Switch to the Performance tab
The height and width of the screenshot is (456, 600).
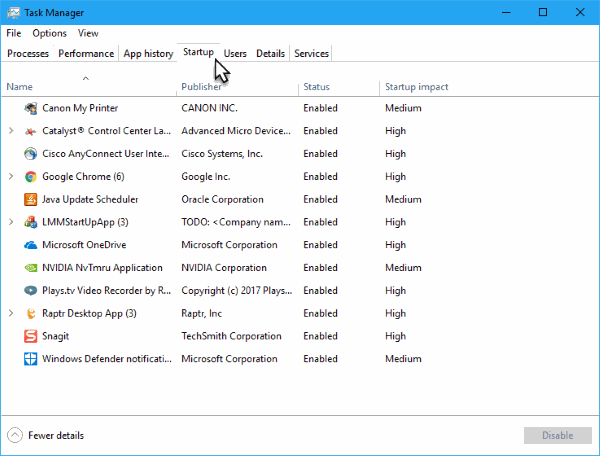86,54
